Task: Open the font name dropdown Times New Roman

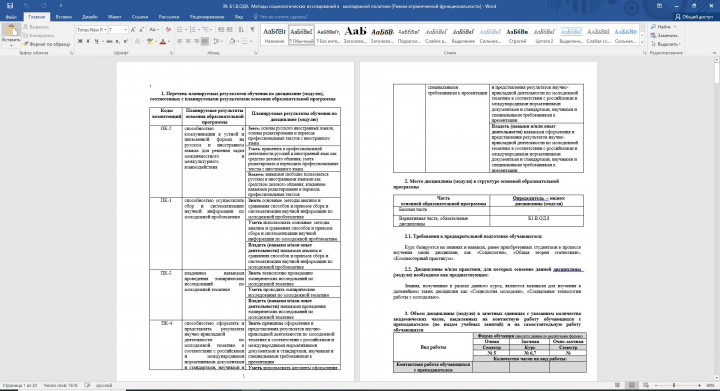Action: point(105,30)
